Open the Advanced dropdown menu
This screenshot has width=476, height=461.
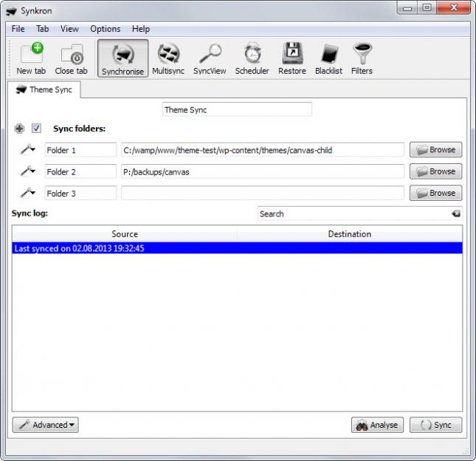coord(46,425)
